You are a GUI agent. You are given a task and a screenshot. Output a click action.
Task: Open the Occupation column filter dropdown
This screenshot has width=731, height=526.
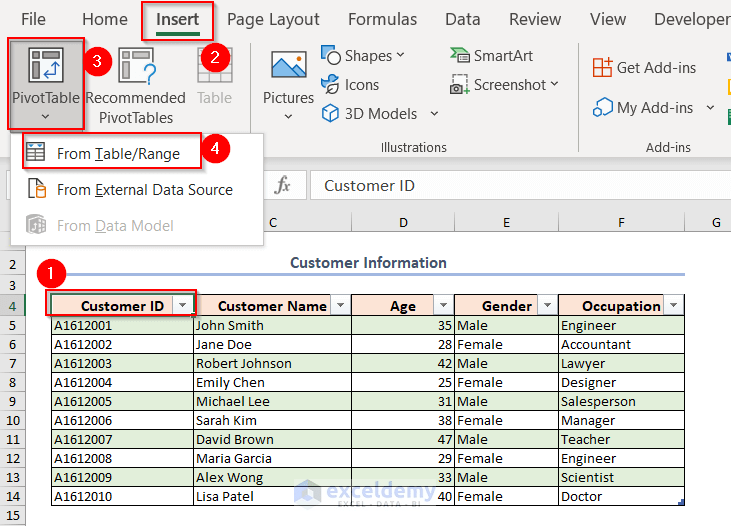(x=673, y=305)
